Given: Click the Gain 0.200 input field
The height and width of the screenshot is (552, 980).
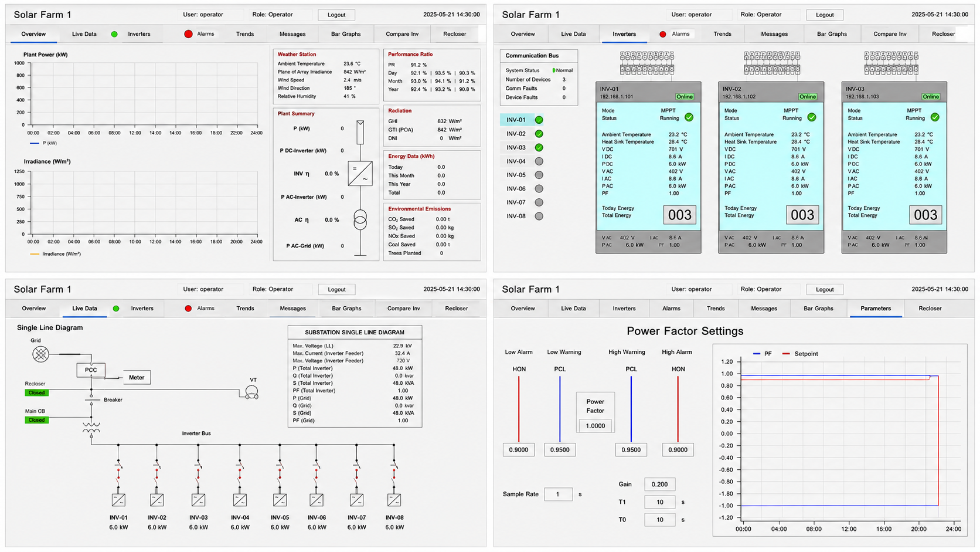Looking at the screenshot, I should (x=660, y=485).
